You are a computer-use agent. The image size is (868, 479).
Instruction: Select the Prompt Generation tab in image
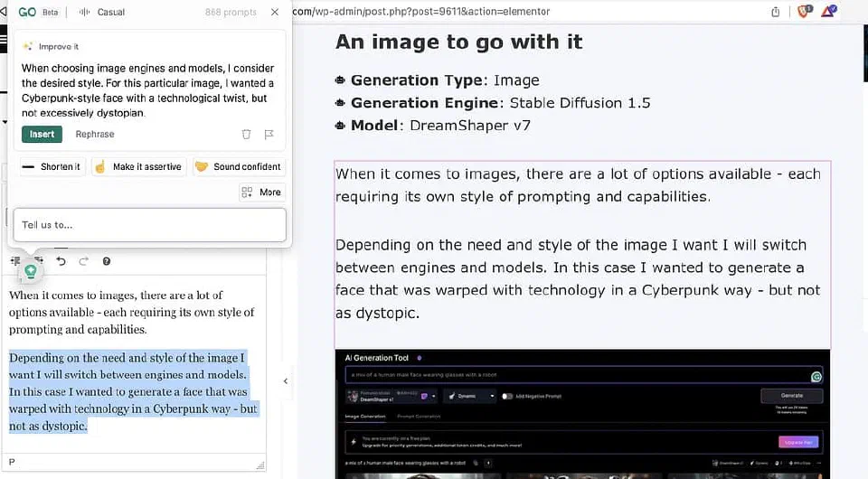click(419, 416)
